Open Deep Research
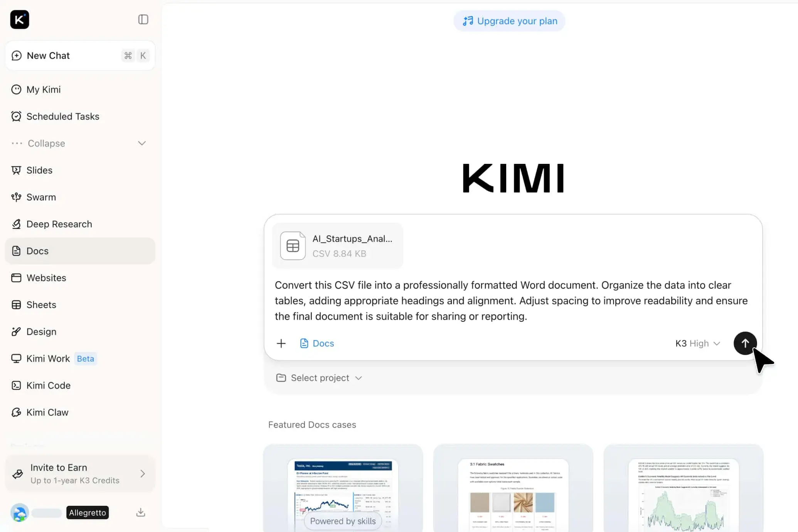This screenshot has width=798, height=532. (80, 224)
